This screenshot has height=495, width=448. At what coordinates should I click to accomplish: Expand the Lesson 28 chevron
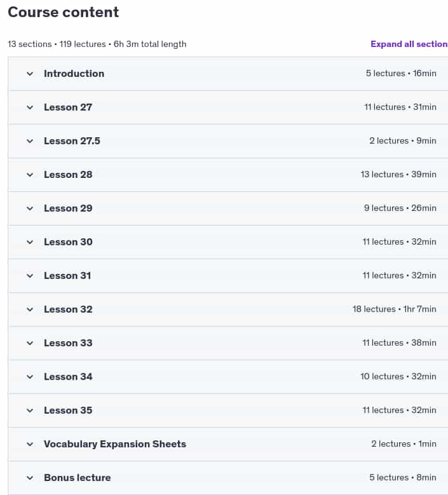pyautogui.click(x=30, y=175)
